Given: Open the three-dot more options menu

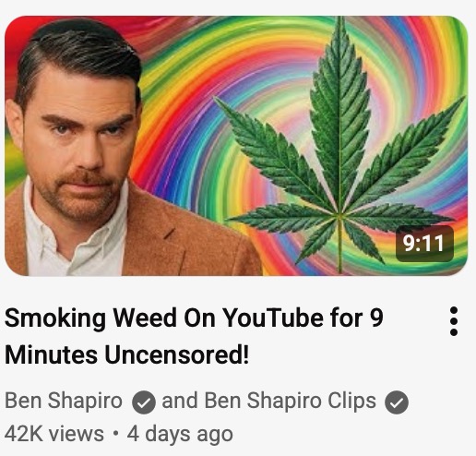Looking at the screenshot, I should click(454, 321).
